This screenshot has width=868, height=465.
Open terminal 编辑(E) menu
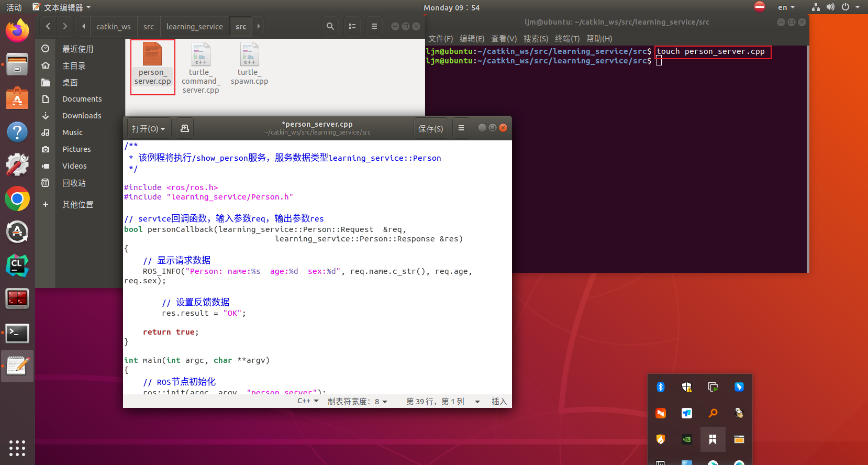point(472,39)
